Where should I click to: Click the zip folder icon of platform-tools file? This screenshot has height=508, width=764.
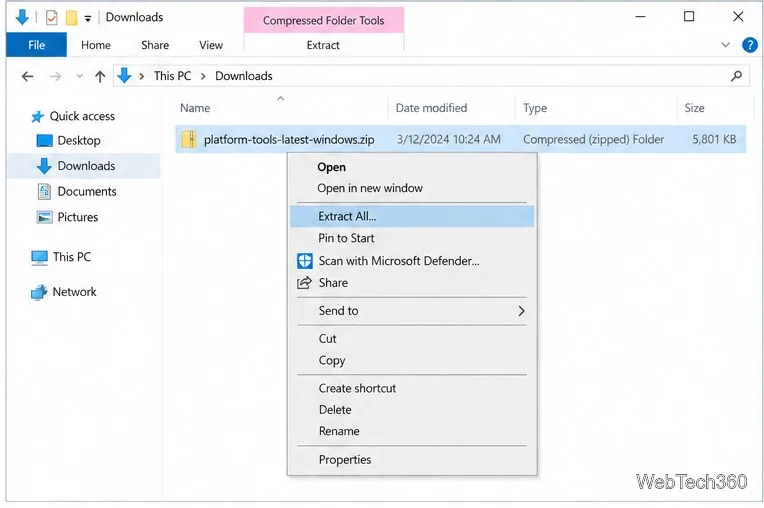189,139
